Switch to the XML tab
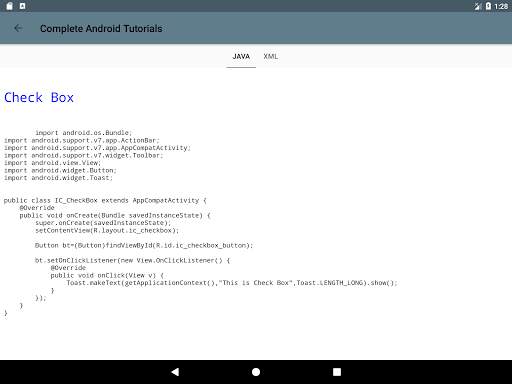This screenshot has height=384, width=512. pyautogui.click(x=270, y=56)
